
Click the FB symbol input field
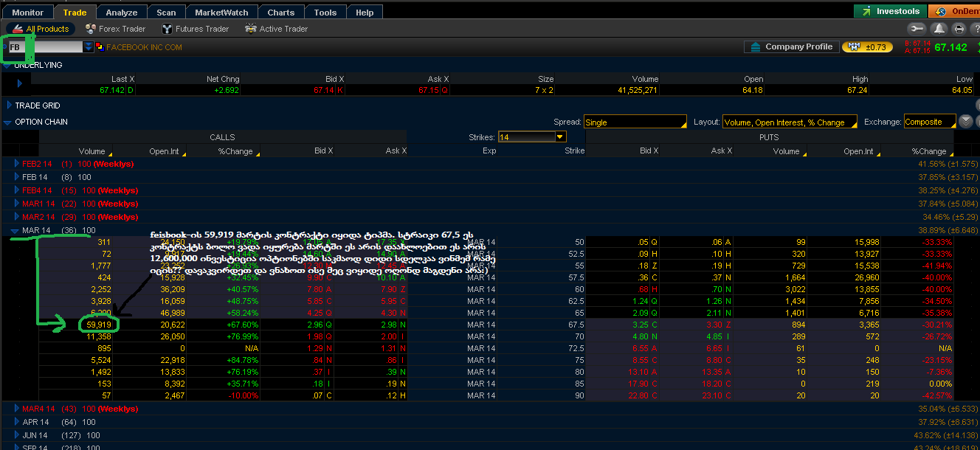[x=44, y=47]
